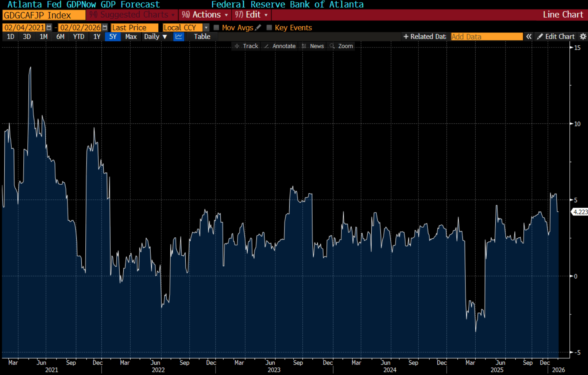The width and height of the screenshot is (588, 375).
Task: Click the 2023 year label on x-axis
Action: [274, 370]
